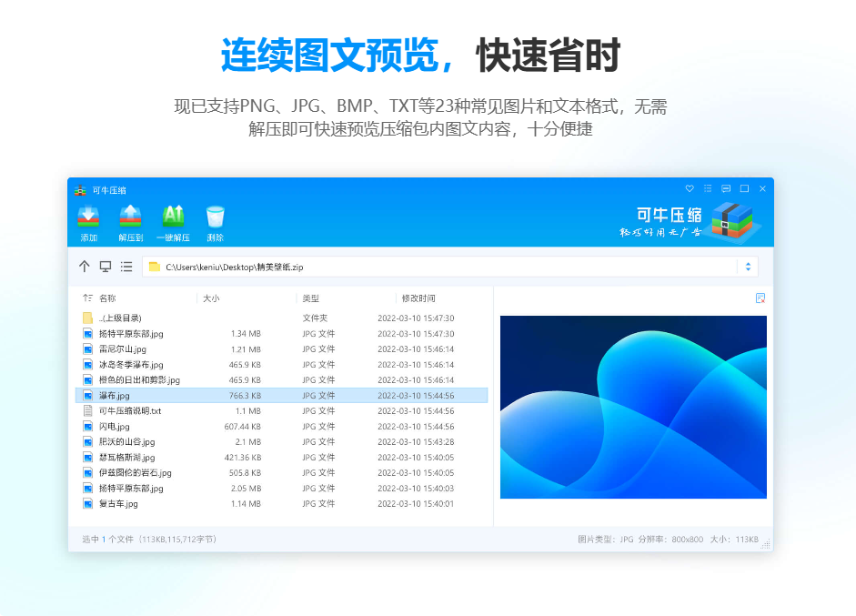Click the image file icon of 雷尼尔山.jpg
This screenshot has height=616, width=856.
[88, 349]
